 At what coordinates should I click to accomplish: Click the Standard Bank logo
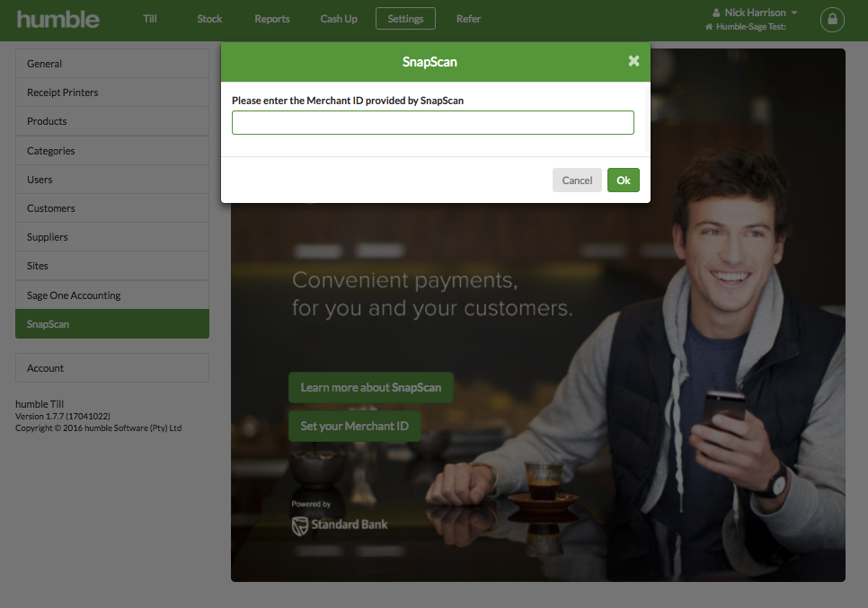click(340, 524)
